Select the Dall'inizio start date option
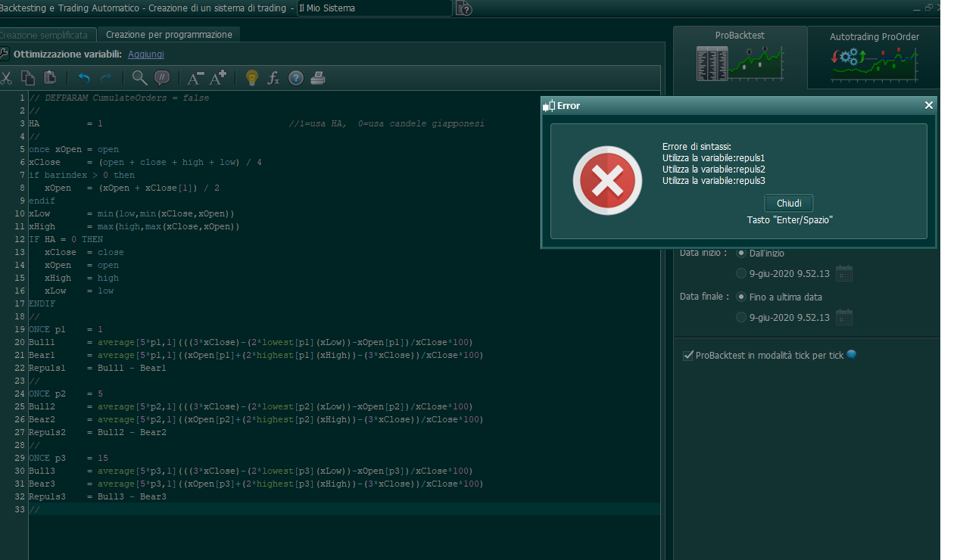 (x=741, y=254)
